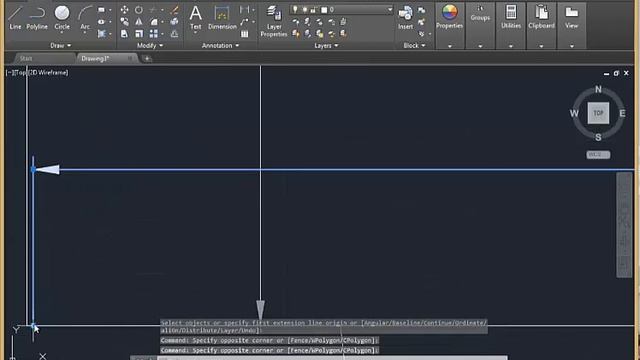Click layer 0 color swatch
This screenshot has width=640, height=360.
click(x=324, y=9)
